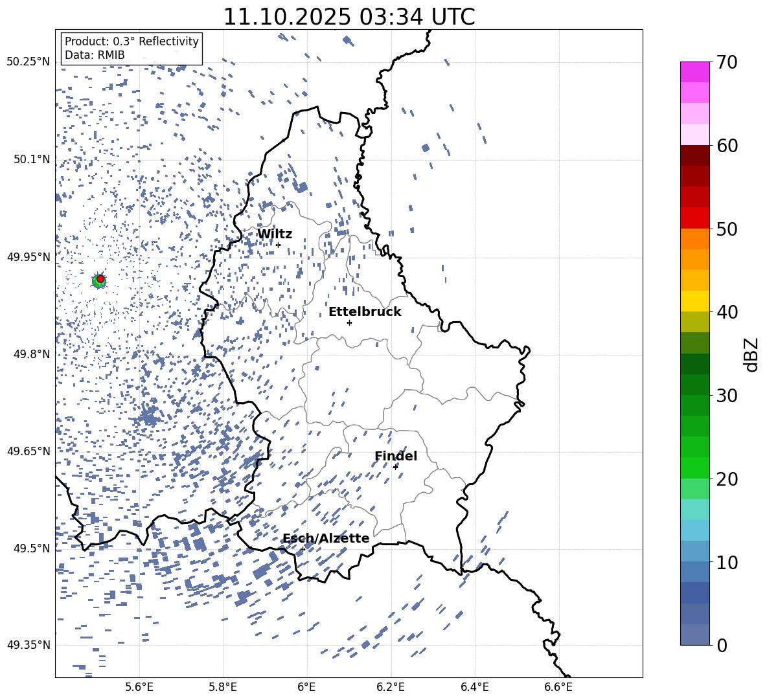The width and height of the screenshot is (767, 700).
Task: Click the 49.8°N latitude label
Action: click(32, 354)
